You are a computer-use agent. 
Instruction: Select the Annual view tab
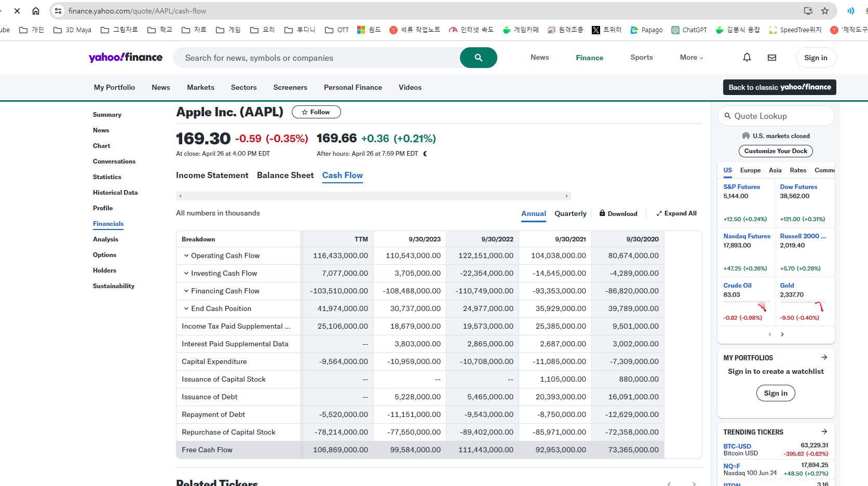(x=534, y=213)
